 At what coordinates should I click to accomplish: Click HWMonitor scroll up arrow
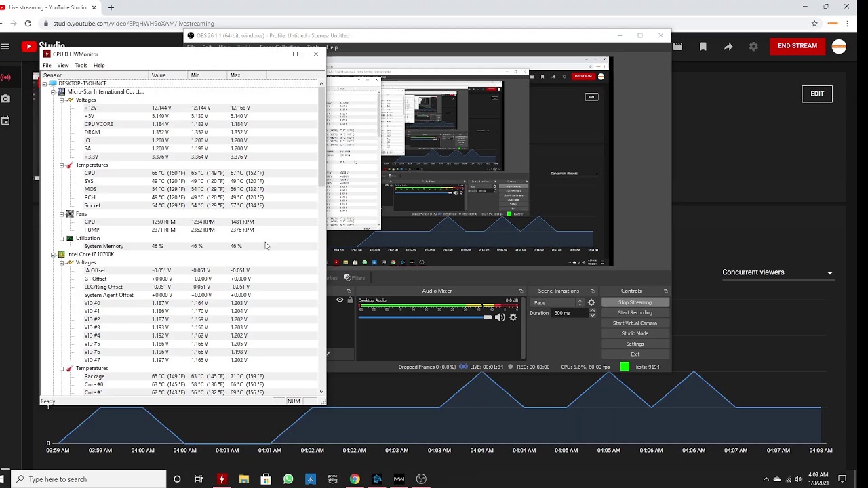[x=321, y=83]
